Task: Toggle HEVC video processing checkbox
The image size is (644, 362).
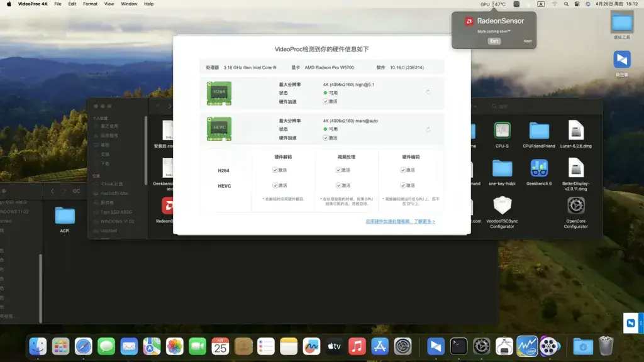Action: [x=338, y=185]
